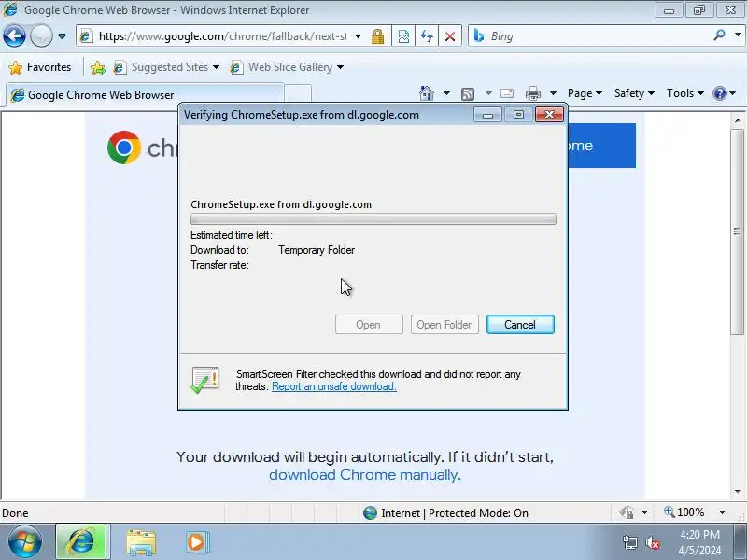Viewport: 747px width, 560px height.
Task: Click Add to Favorites Bar icon
Action: tap(98, 67)
